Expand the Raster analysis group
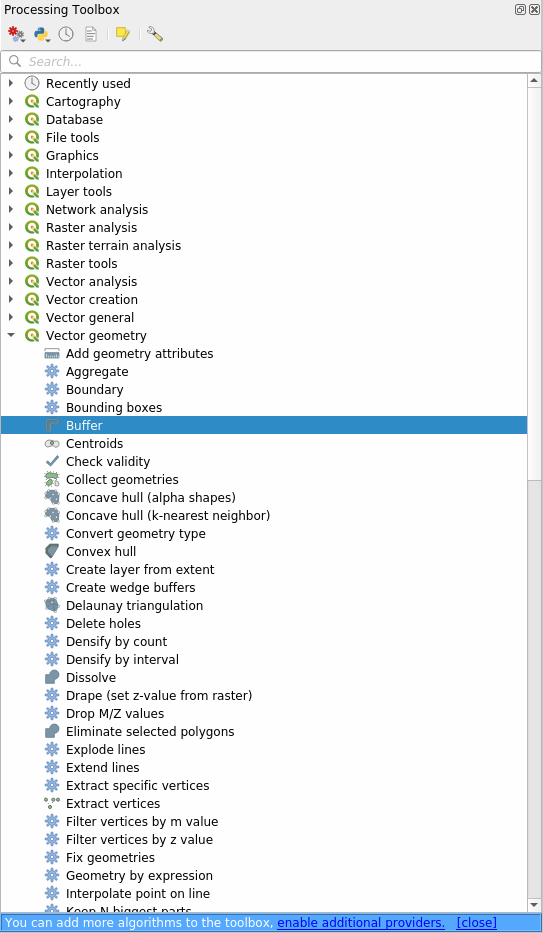Viewport: 543px width, 933px height. [11, 228]
